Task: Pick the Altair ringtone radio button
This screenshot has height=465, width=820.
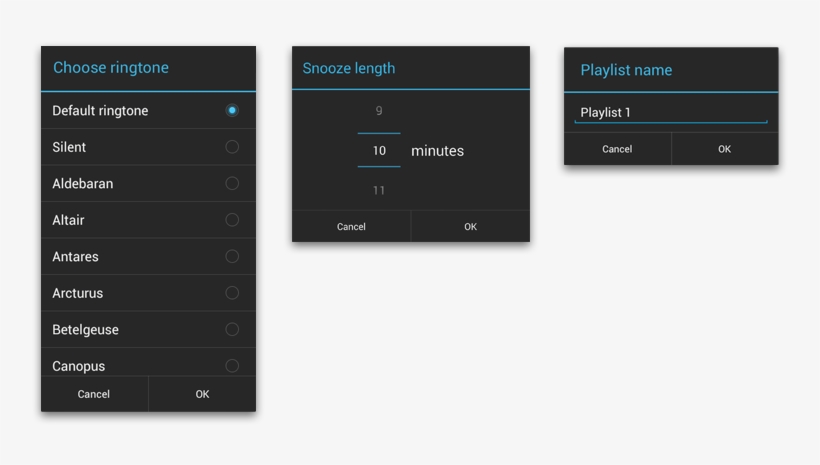Action: point(232,220)
